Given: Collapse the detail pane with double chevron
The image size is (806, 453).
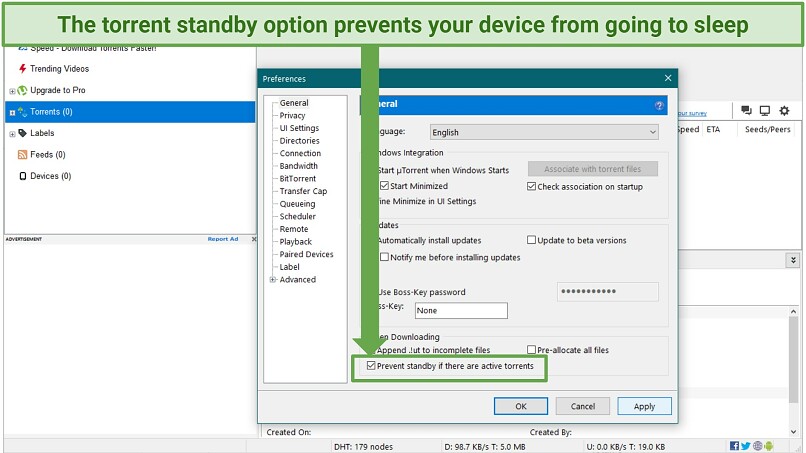Looking at the screenshot, I should 793,260.
